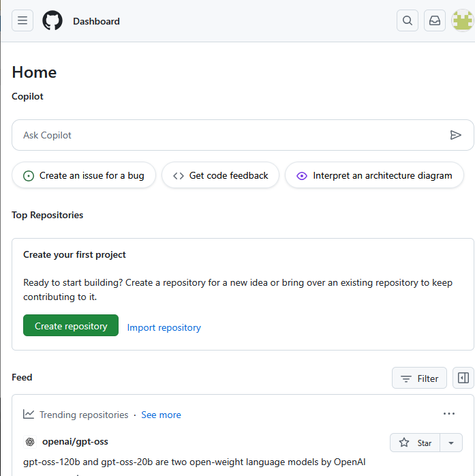Open the search magnifier icon
475x476 pixels.
(x=408, y=20)
